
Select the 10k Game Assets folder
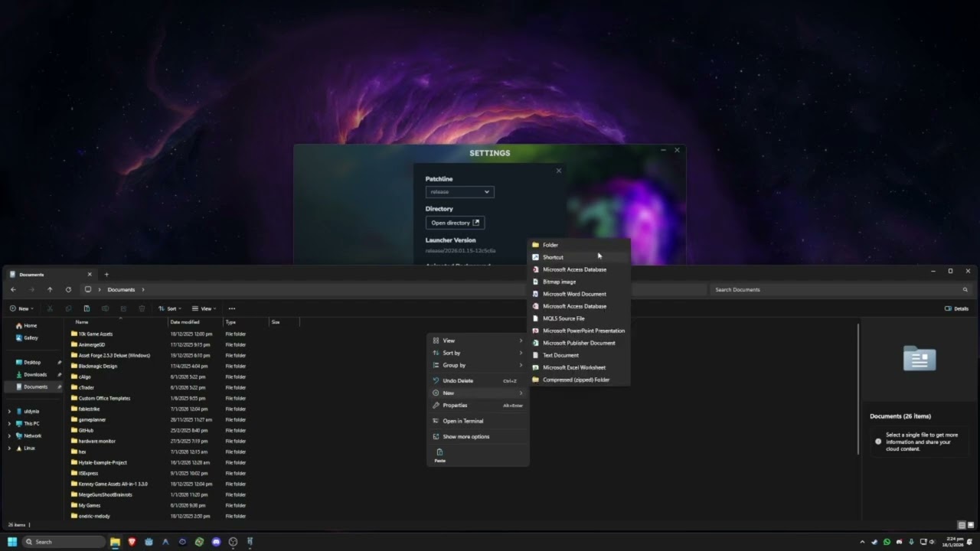[95, 334]
